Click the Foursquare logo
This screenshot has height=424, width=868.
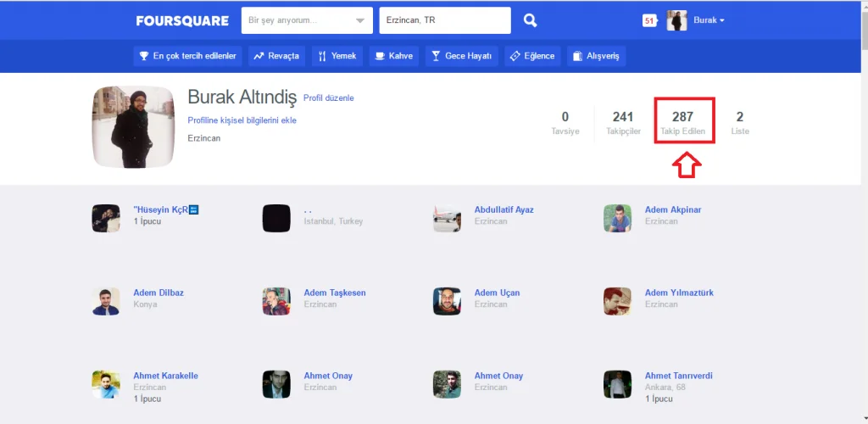182,20
